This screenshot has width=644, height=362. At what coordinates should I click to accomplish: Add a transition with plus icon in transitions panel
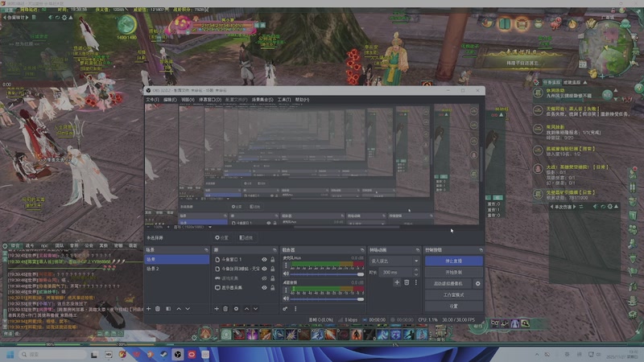click(397, 282)
